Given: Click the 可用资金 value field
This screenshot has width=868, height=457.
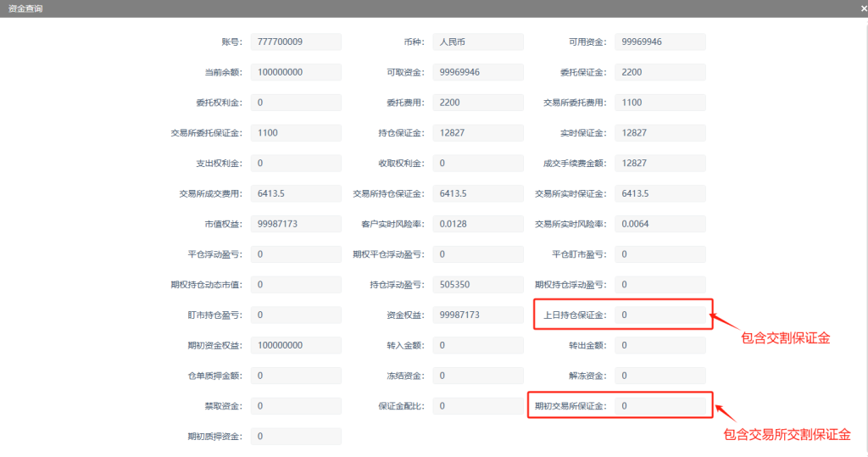Looking at the screenshot, I should [x=660, y=42].
